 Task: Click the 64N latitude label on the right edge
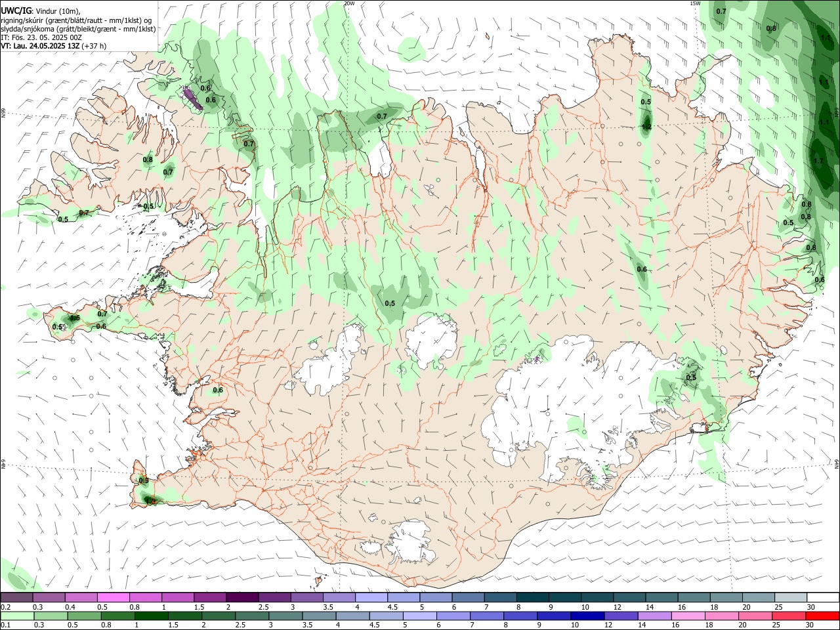[x=837, y=463]
